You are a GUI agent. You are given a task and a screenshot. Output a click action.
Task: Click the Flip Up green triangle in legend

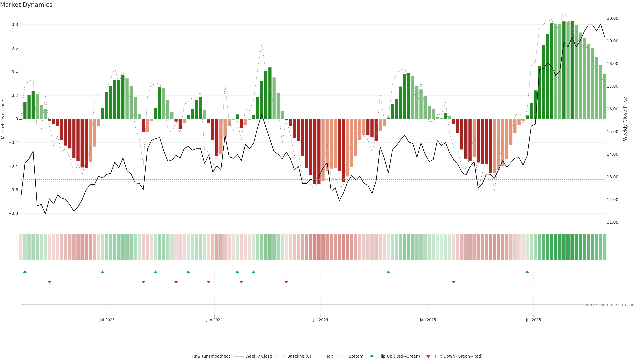pyautogui.click(x=371, y=356)
